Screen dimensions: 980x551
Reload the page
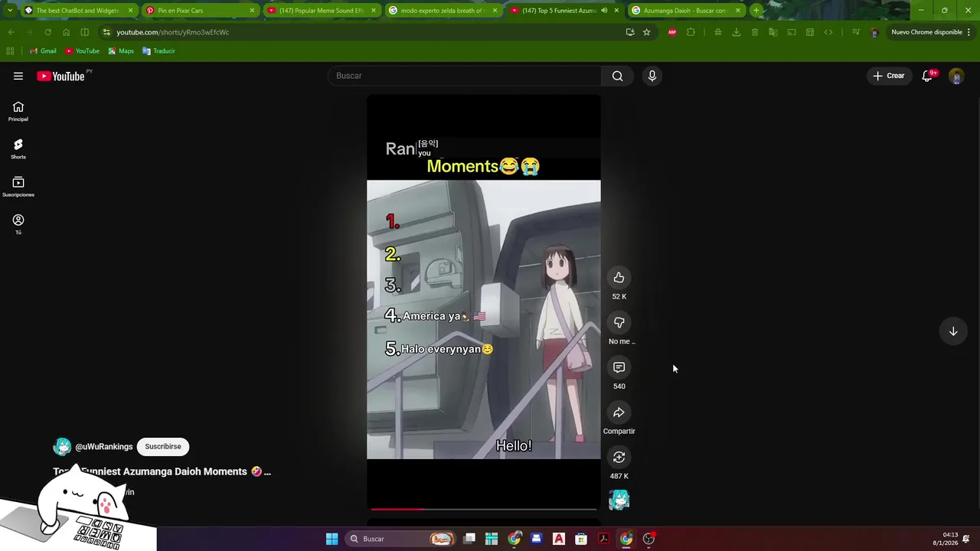(x=47, y=32)
